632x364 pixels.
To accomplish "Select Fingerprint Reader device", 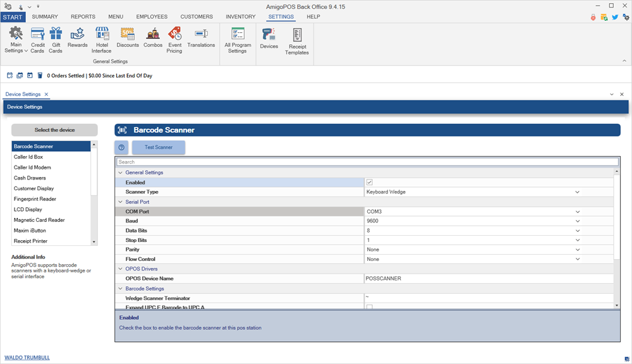I will [51, 198].
